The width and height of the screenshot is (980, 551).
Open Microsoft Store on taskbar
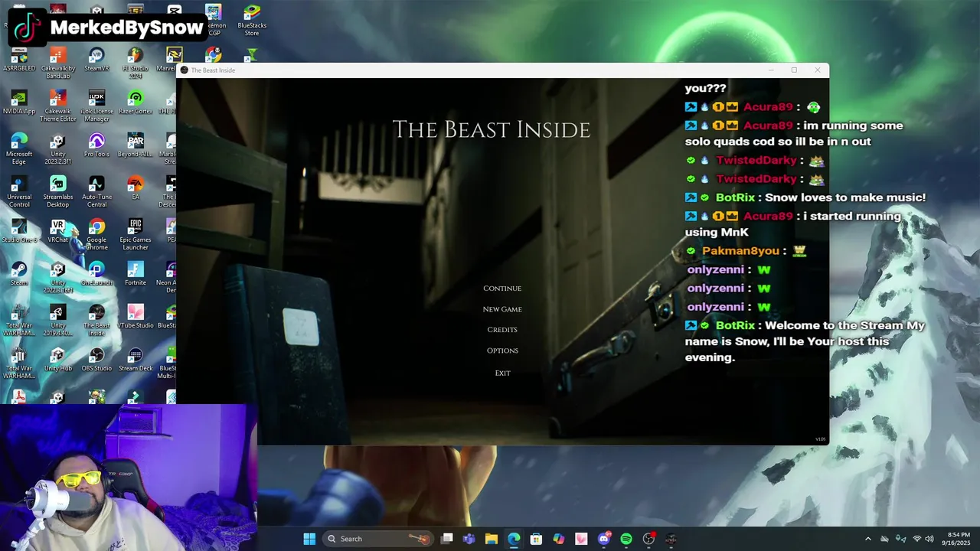coord(537,539)
